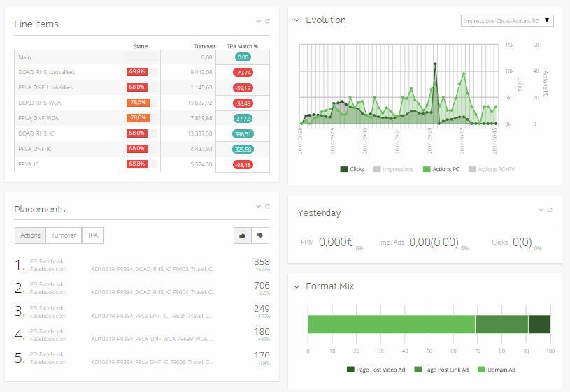
Task: Open Impressions-Clicks-Actions PC dropdown
Action: [x=508, y=21]
